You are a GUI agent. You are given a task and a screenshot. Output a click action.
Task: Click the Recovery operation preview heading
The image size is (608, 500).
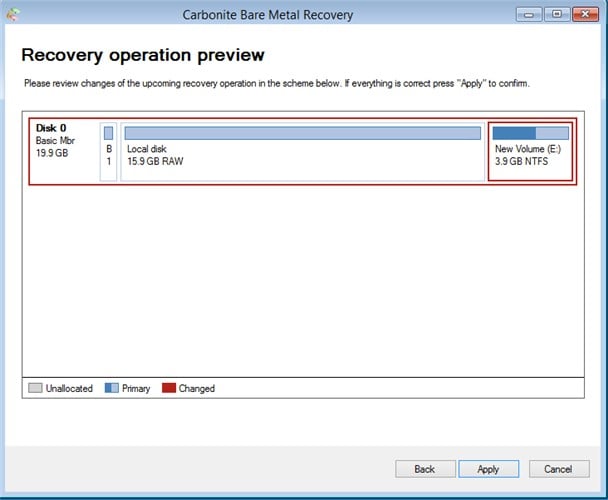(143, 55)
